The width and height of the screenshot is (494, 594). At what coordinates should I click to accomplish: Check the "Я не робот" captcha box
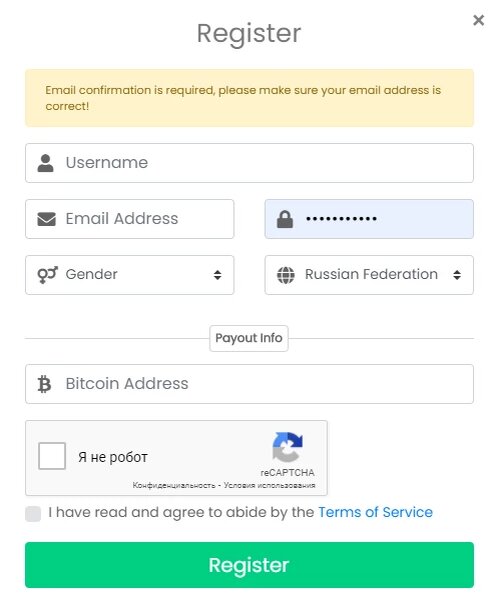[52, 456]
